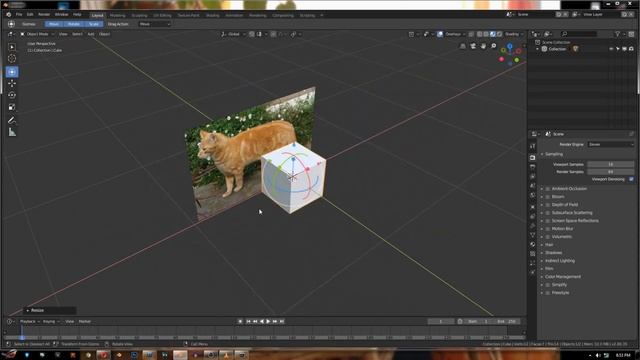Enable the Volumetric checkbox

coord(548,237)
